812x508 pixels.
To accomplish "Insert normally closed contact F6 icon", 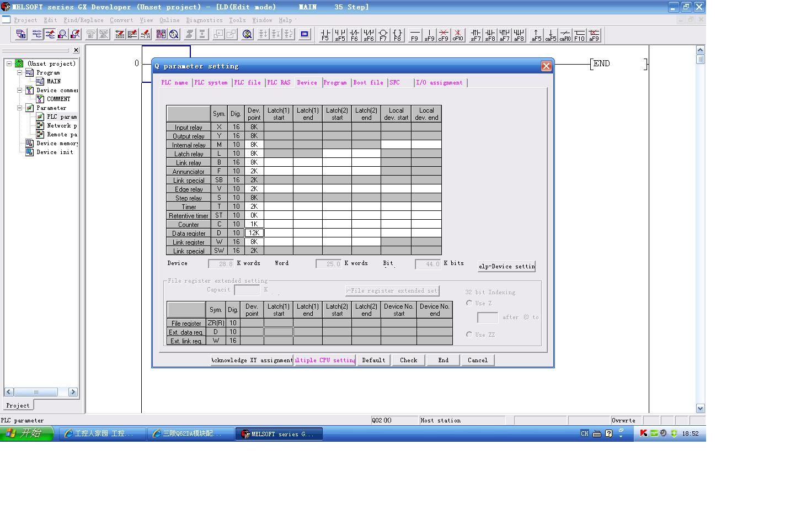I will (x=354, y=35).
